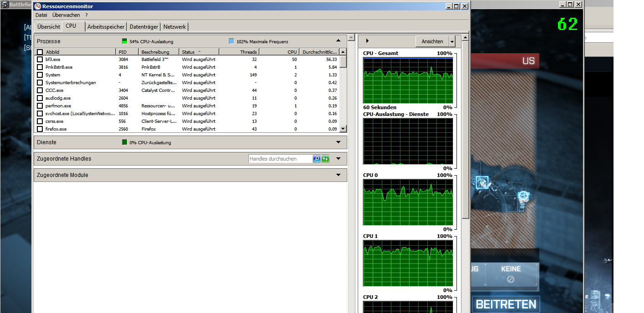The height and width of the screenshot is (313, 644).
Task: Click the process list scroll-down arrow
Action: [x=343, y=129]
